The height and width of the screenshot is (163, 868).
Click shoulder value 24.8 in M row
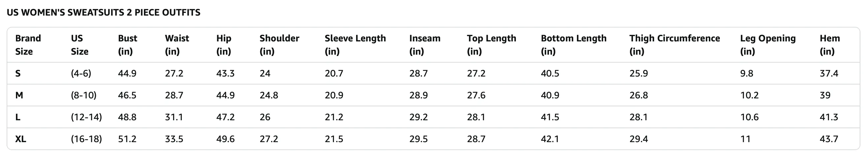point(269,95)
